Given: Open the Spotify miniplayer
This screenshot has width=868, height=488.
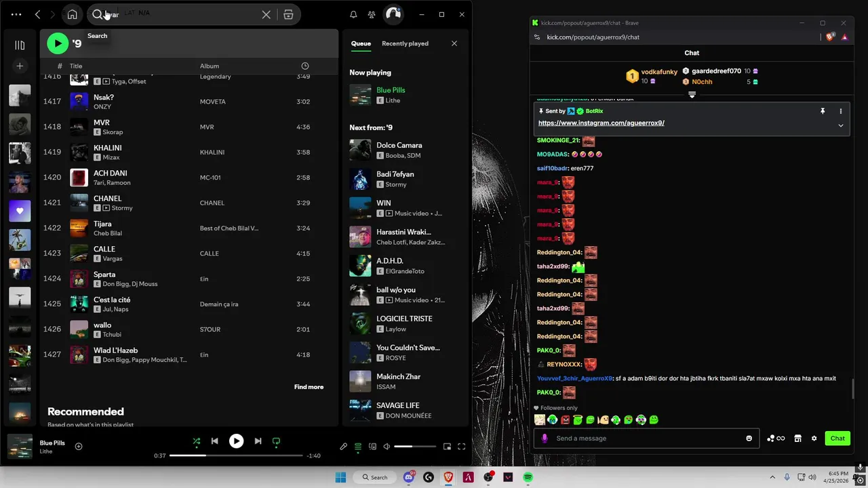Looking at the screenshot, I should [x=447, y=447].
